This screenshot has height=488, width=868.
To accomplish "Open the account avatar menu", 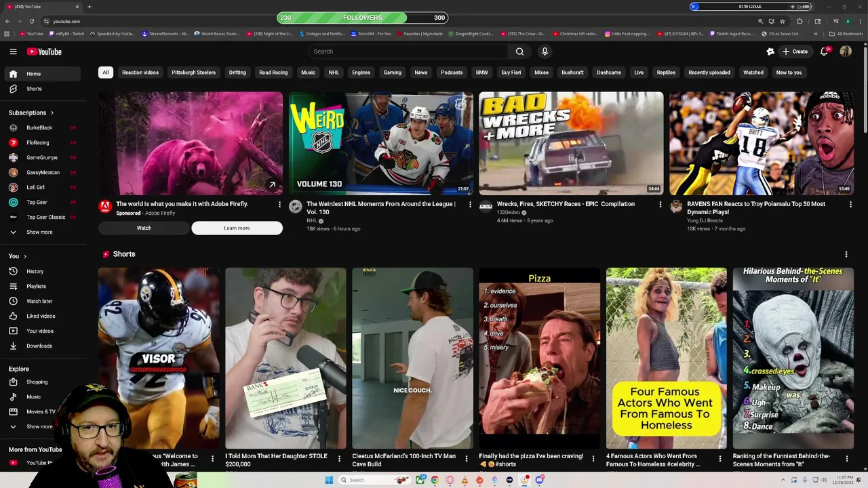I will (x=846, y=52).
